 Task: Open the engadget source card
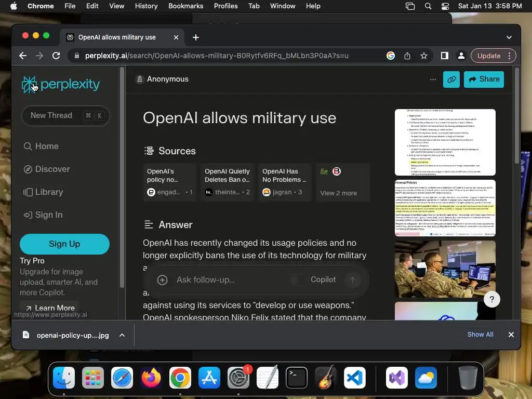click(x=170, y=182)
